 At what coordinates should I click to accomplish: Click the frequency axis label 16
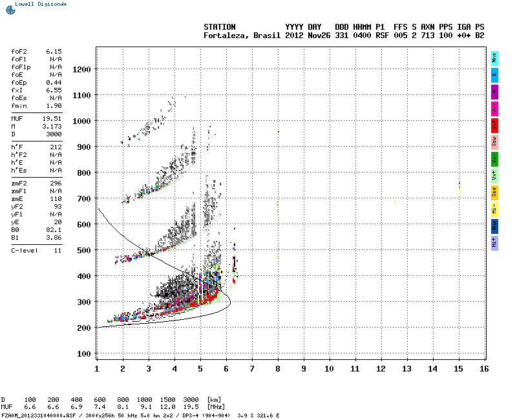pos(483,369)
